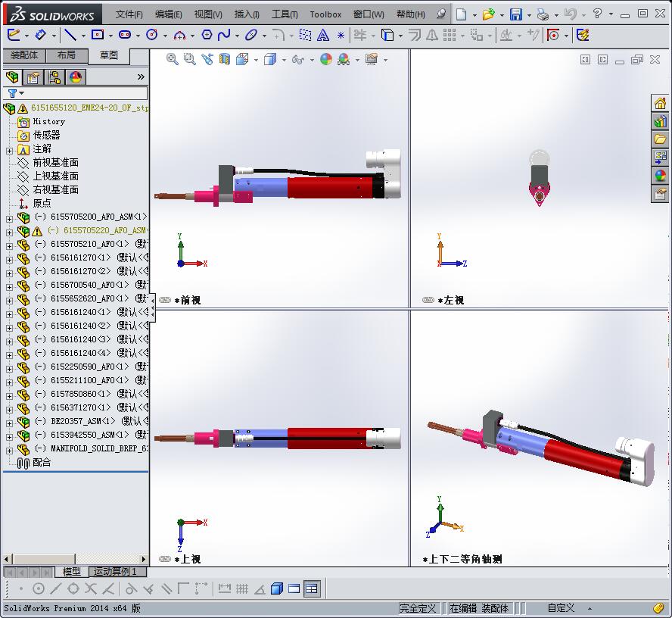The height and width of the screenshot is (618, 672).
Task: Open the PropertyManager panel icon
Action: [33, 77]
